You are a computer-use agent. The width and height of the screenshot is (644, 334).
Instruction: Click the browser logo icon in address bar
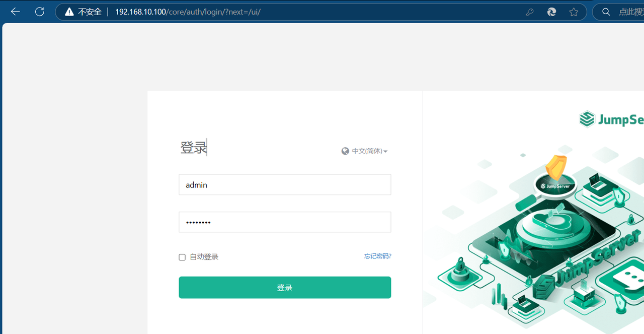coord(551,12)
